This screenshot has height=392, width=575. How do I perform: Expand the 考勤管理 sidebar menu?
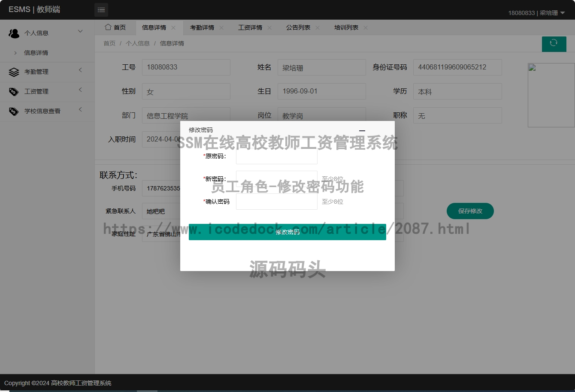point(80,70)
